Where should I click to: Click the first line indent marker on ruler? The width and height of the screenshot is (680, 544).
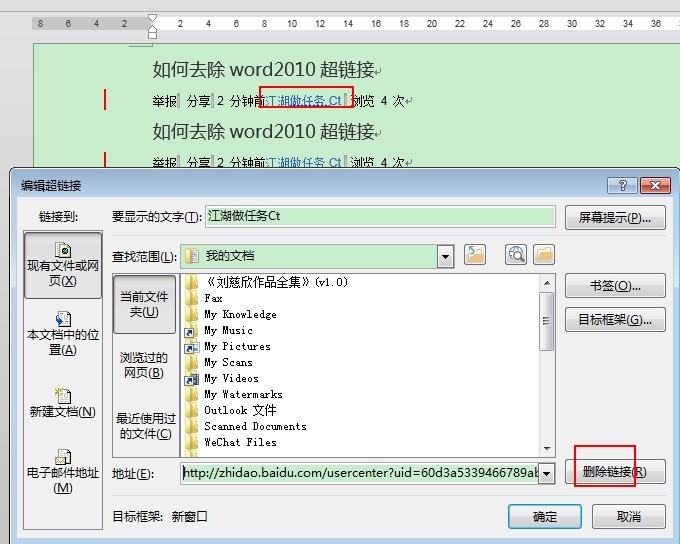pos(152,18)
